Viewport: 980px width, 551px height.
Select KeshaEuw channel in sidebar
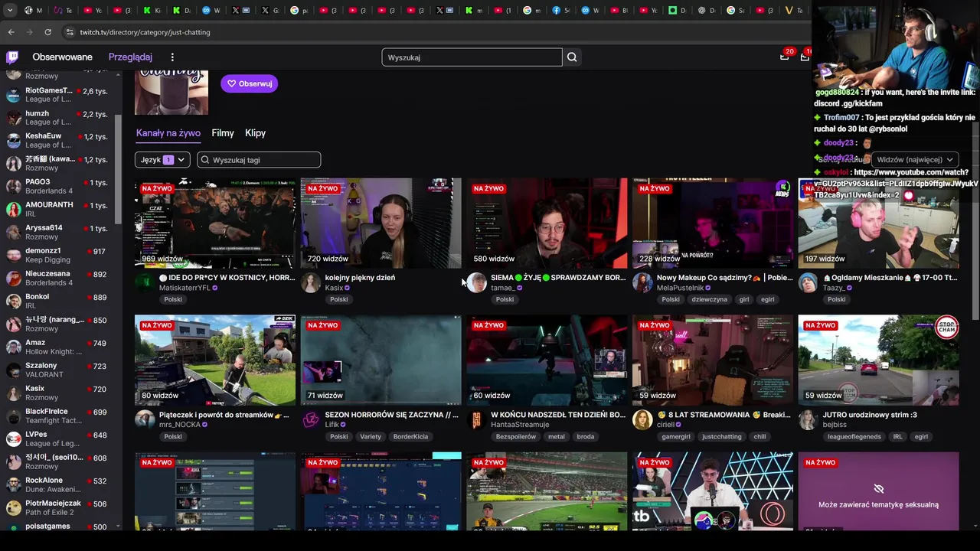click(60, 141)
